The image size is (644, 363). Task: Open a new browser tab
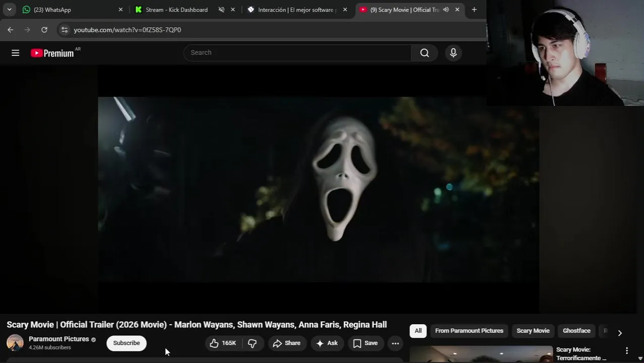(474, 10)
